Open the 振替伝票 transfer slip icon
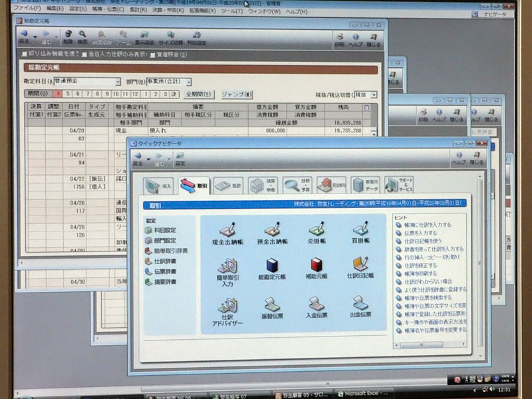 pos(272,308)
